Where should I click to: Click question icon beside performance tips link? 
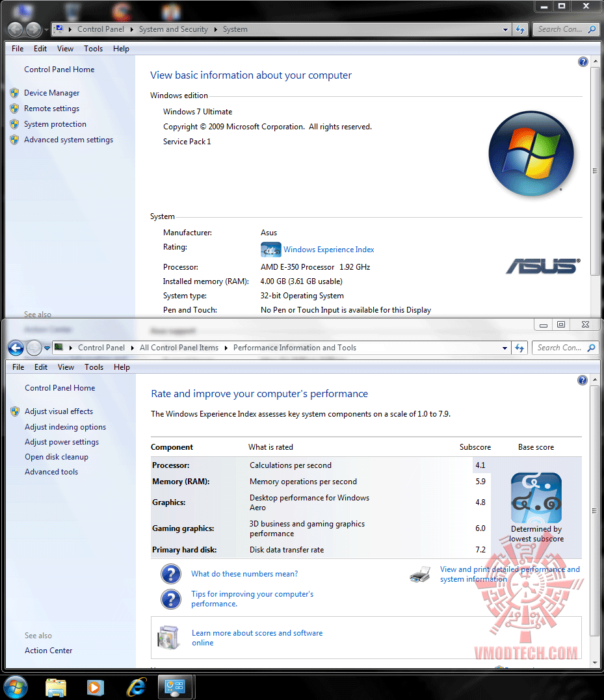tap(171, 599)
